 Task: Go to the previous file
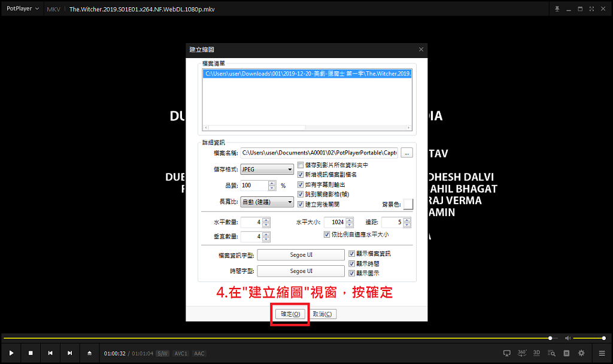pyautogui.click(x=50, y=353)
